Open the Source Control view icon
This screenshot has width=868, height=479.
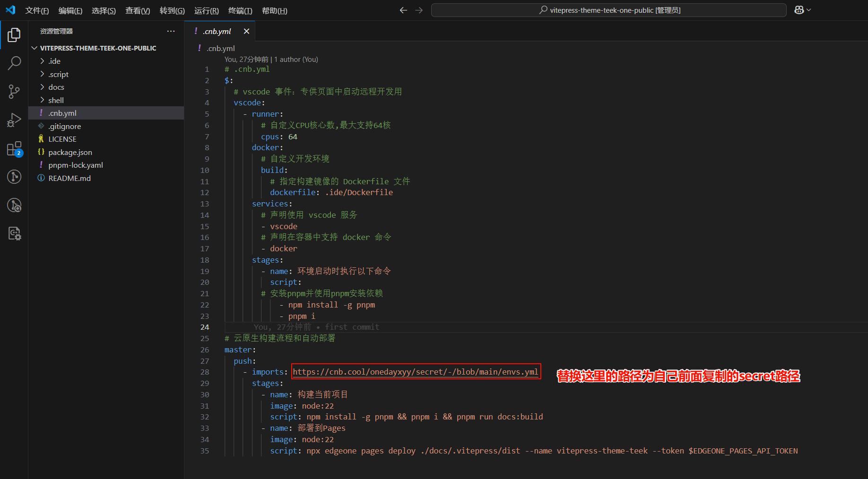pos(14,92)
